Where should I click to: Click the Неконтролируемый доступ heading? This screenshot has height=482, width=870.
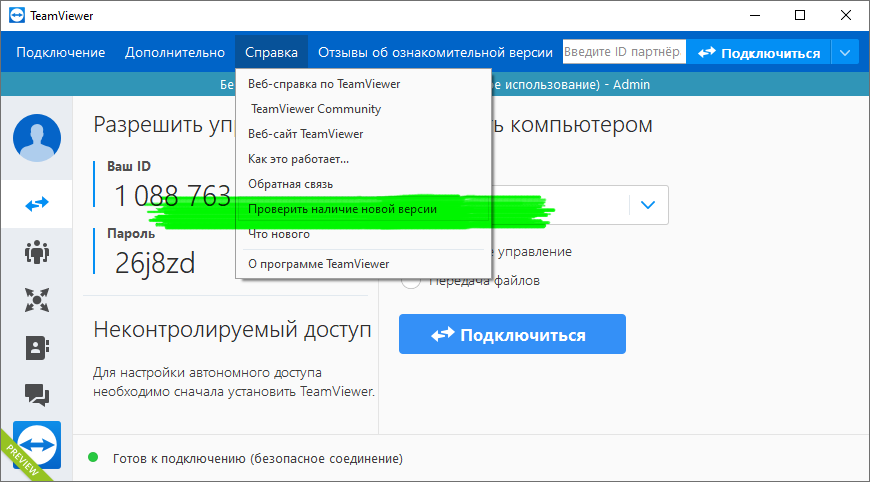click(x=232, y=329)
